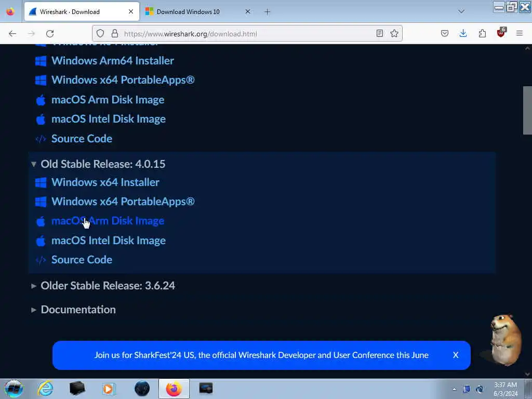Click Windows icon beside 4.0.15 x64 Installer
The height and width of the screenshot is (399, 532).
point(41,182)
